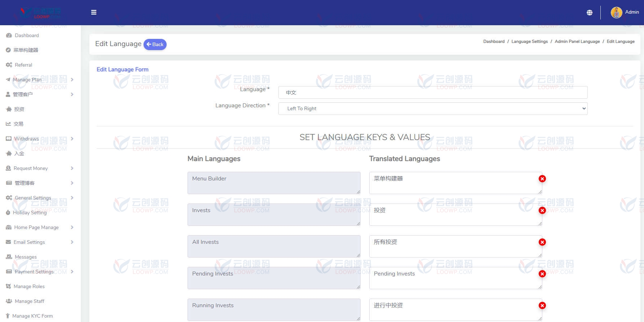The image size is (644, 322).
Task: Follow the Dashboard breadcrumb link
Action: pyautogui.click(x=494, y=41)
